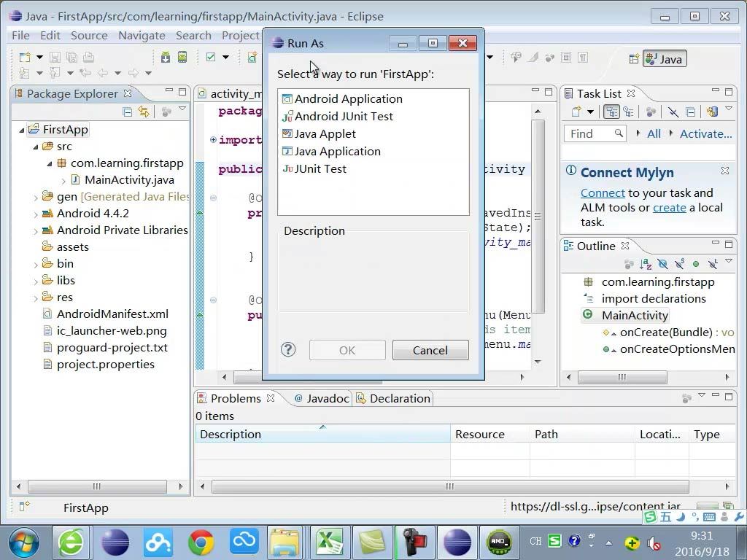Close the Connect Mylyn notice with its X
The width and height of the screenshot is (747, 560).
coord(725,171)
